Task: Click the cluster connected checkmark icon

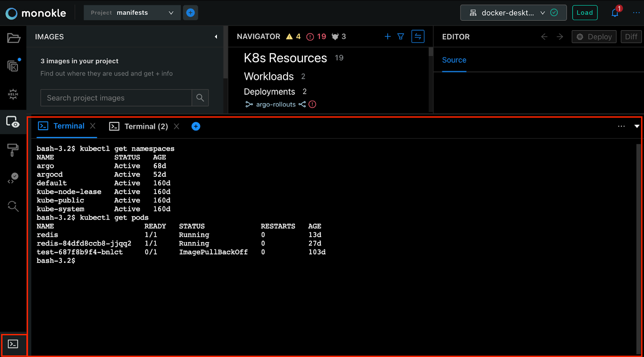Action: 554,12
